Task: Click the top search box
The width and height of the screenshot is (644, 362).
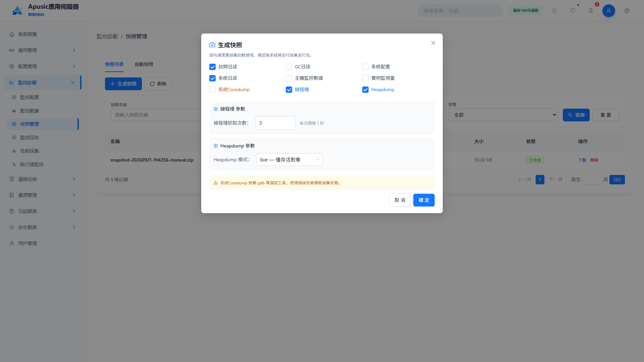Action: click(x=460, y=11)
